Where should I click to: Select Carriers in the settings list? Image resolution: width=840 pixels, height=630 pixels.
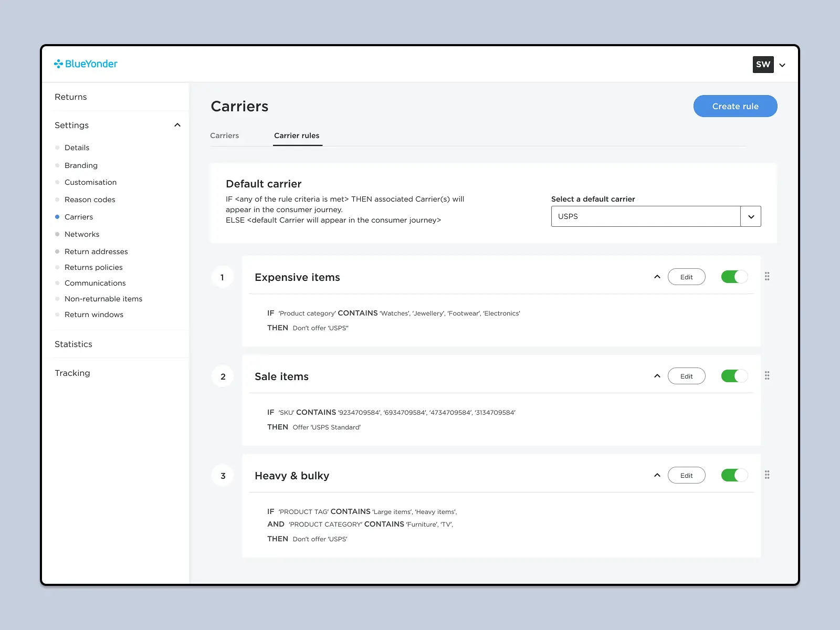point(79,217)
